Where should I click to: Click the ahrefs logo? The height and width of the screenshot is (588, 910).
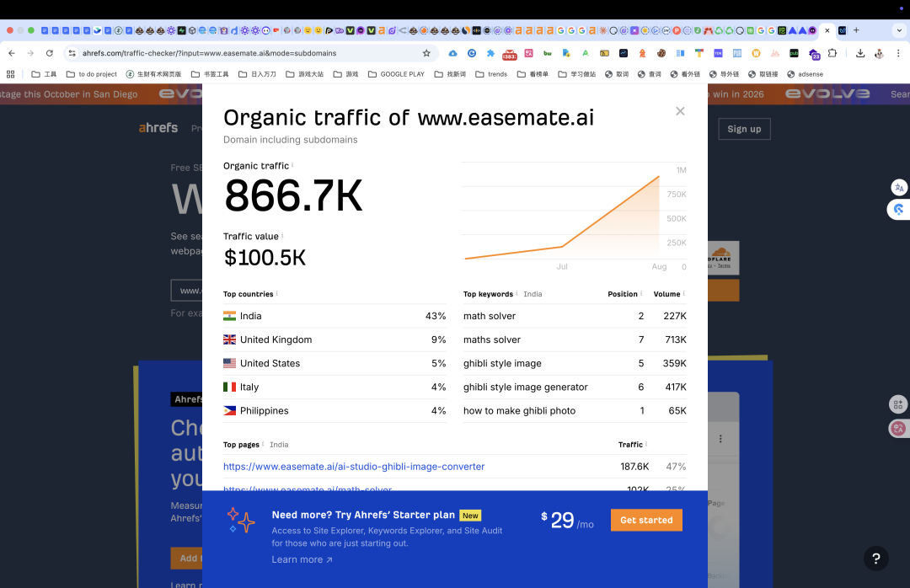click(158, 128)
